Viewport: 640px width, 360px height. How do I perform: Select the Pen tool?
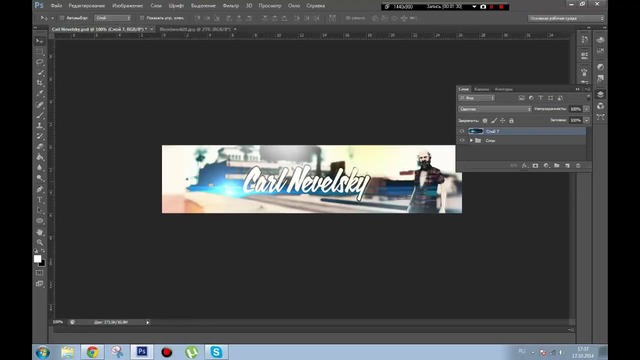coord(40,189)
